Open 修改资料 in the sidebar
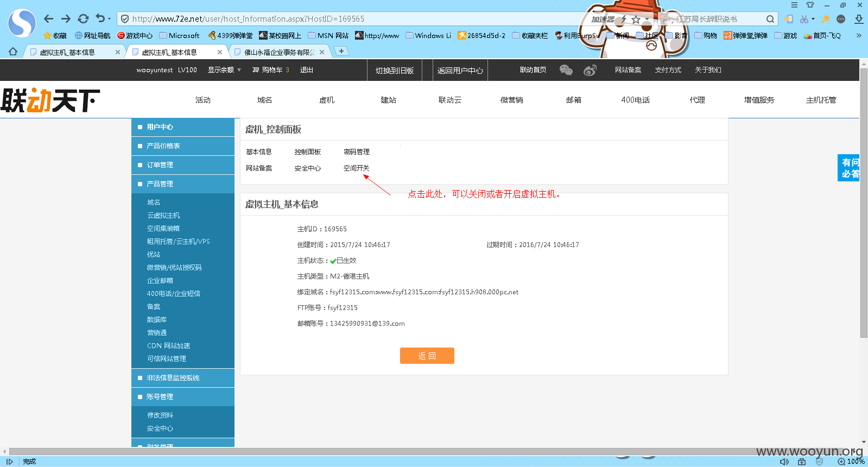This screenshot has width=868, height=467. pos(160,415)
